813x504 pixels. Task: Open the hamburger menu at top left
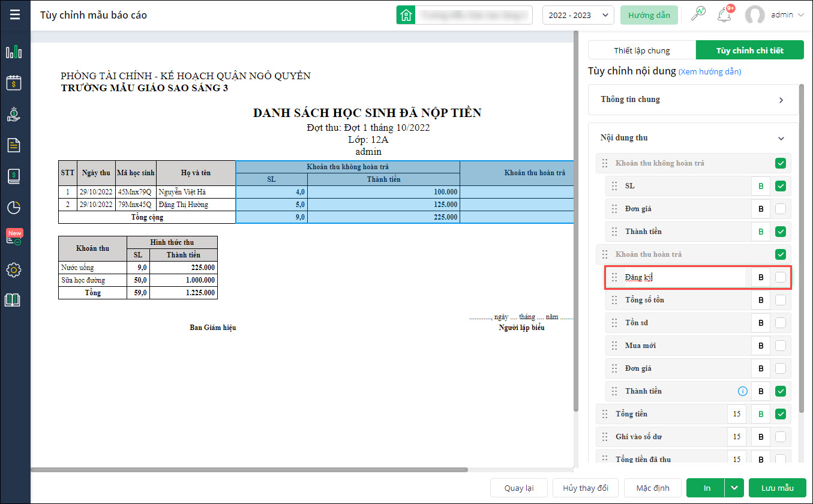(15, 14)
